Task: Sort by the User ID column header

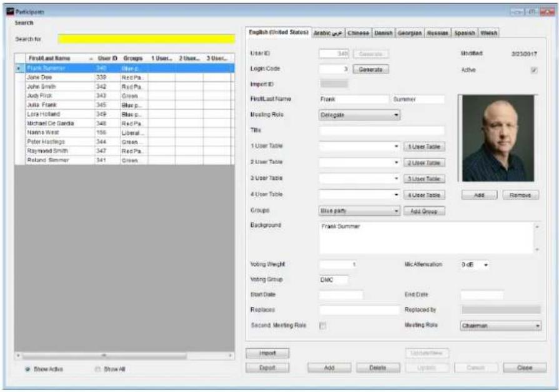Action: tap(107, 59)
